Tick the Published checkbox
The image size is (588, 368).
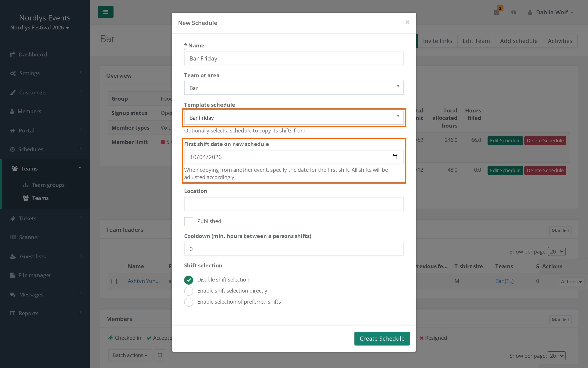click(189, 221)
